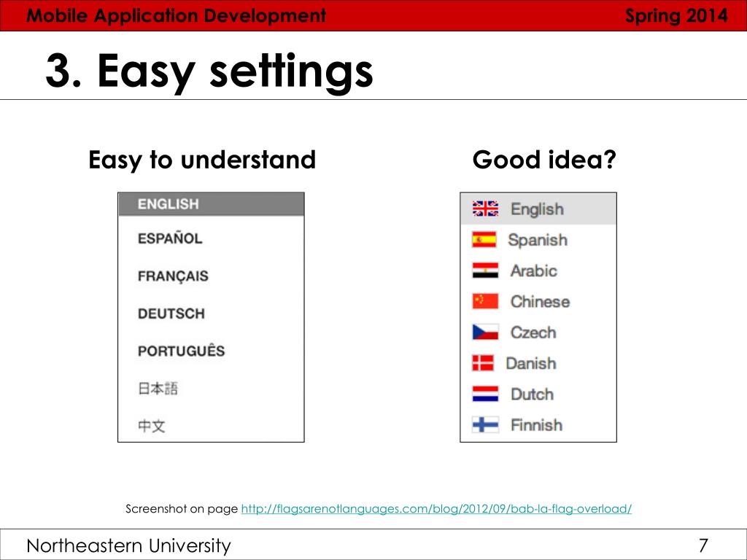Pick 中文 from the language list

152,426
